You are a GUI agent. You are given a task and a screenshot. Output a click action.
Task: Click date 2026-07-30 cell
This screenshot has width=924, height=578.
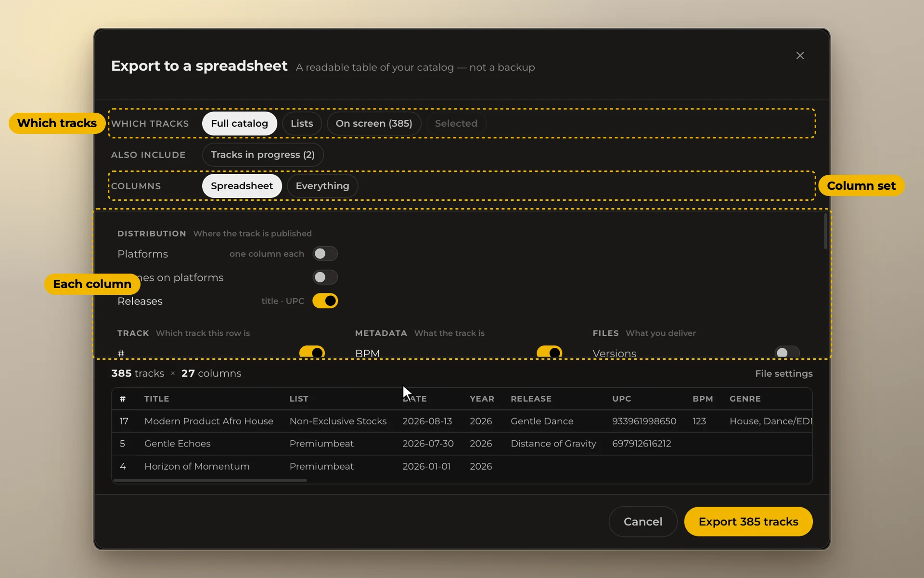click(x=428, y=444)
